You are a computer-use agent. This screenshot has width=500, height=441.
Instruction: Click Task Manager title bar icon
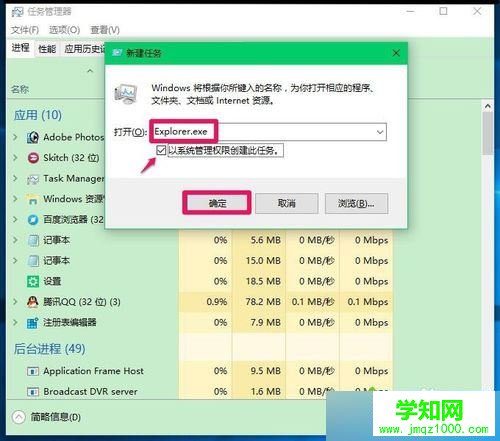click(17, 12)
